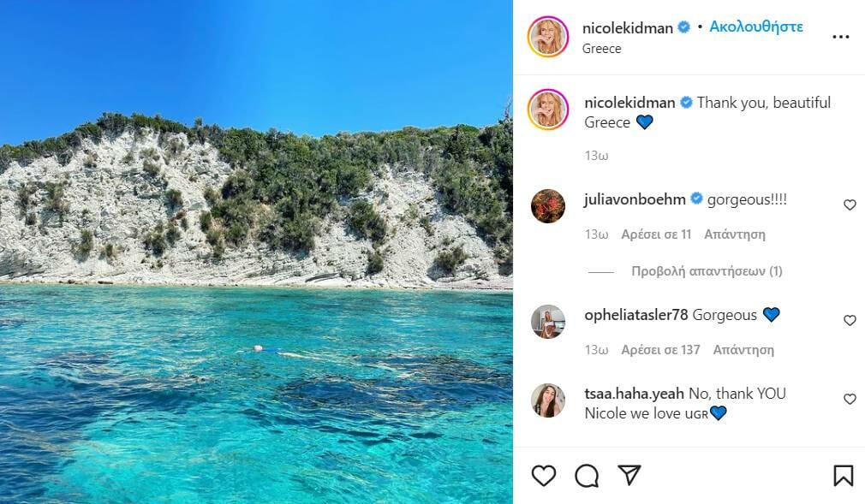Like opheliatasler78's comment
865x504 pixels.
point(850,321)
